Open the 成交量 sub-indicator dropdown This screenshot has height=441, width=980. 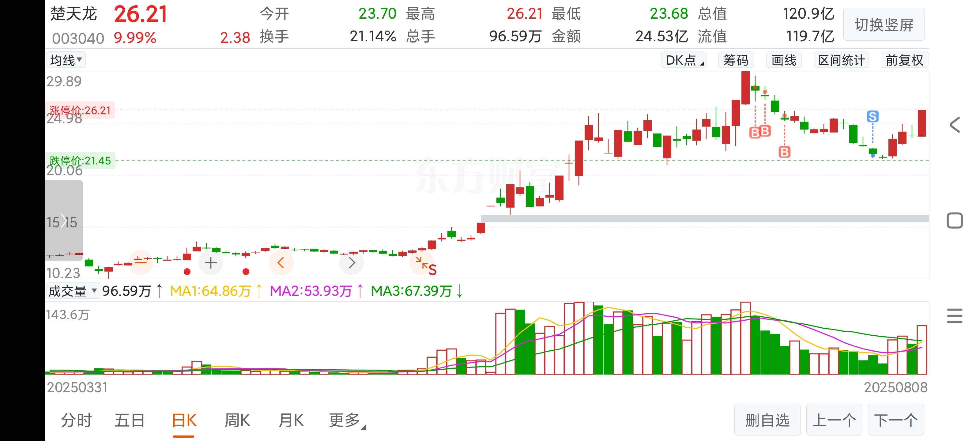[x=73, y=291]
